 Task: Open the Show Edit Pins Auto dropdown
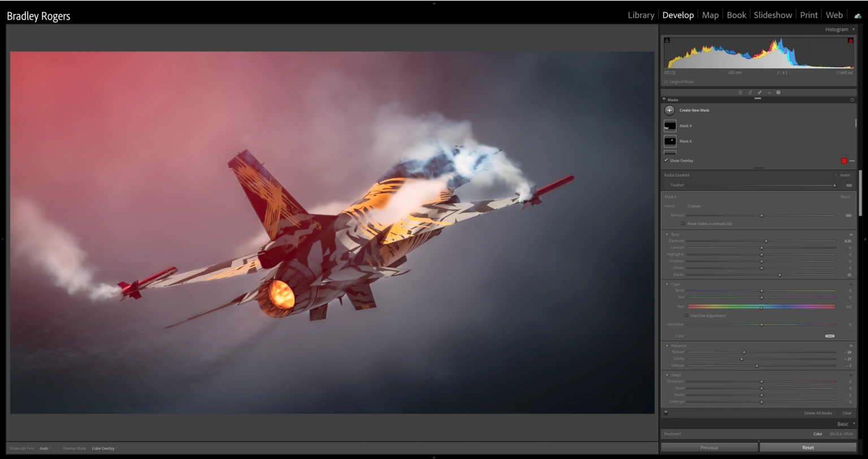[45, 448]
